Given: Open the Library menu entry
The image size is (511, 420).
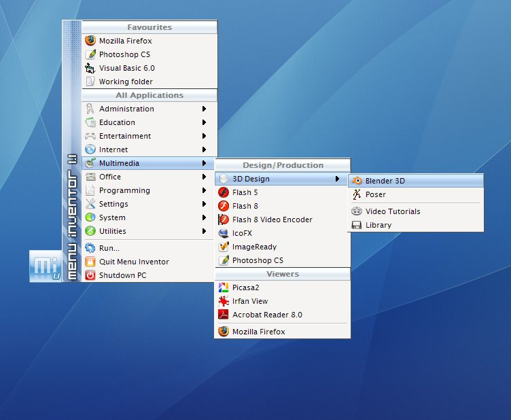Looking at the screenshot, I should click(415, 225).
